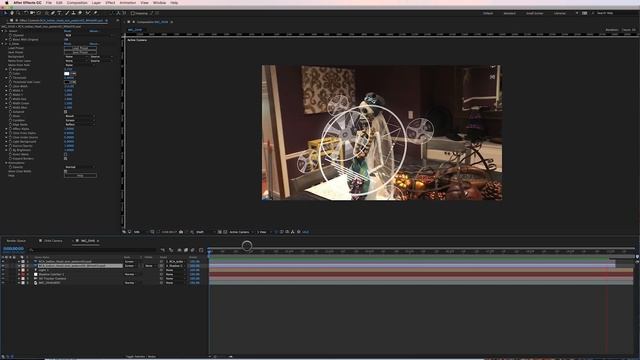
Task: Enable the Snapping checkbox in toolbar
Action: pos(133,13)
